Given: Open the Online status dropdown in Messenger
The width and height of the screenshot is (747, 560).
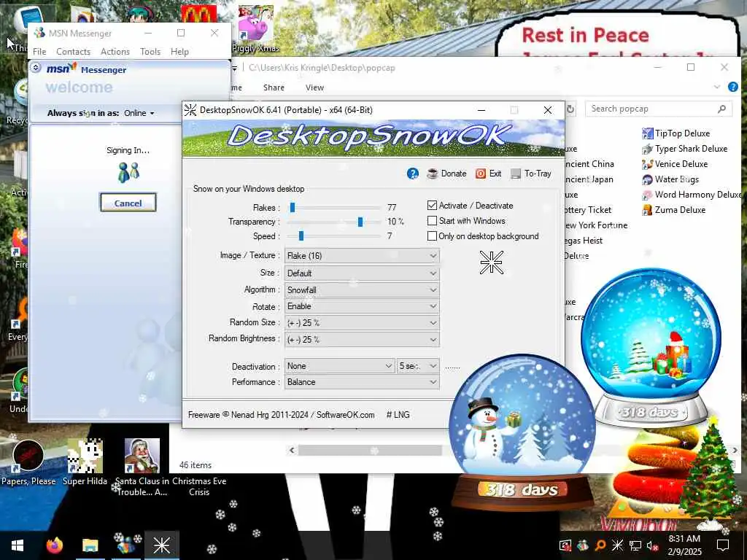Looking at the screenshot, I should (x=139, y=113).
